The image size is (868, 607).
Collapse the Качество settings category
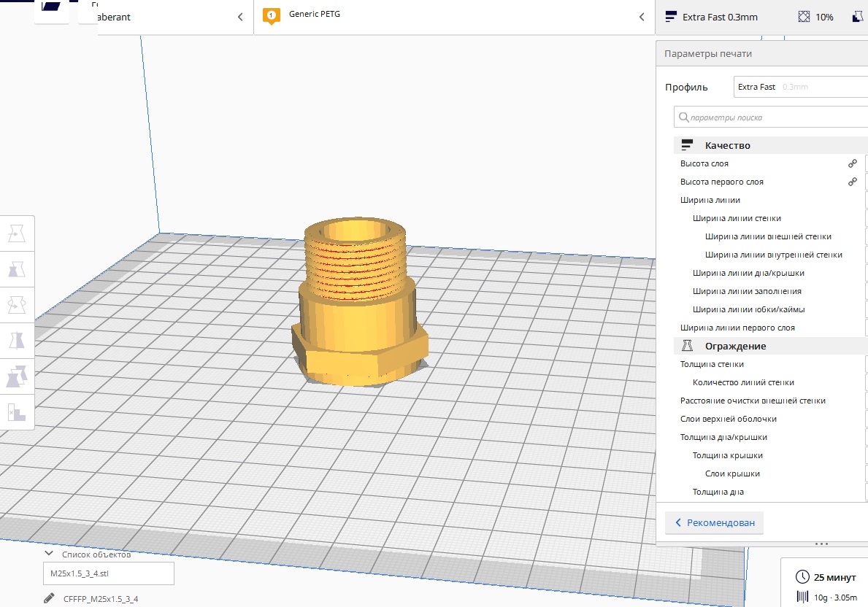pos(727,145)
